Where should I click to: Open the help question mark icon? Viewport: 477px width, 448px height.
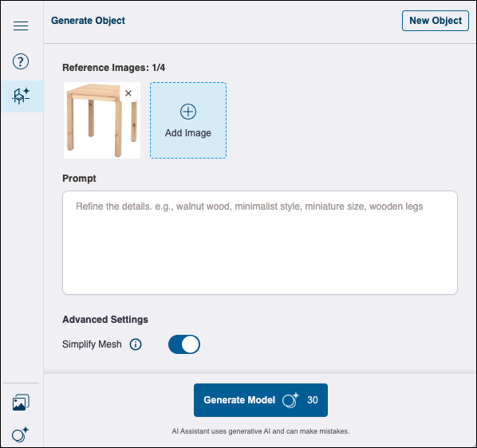[21, 61]
